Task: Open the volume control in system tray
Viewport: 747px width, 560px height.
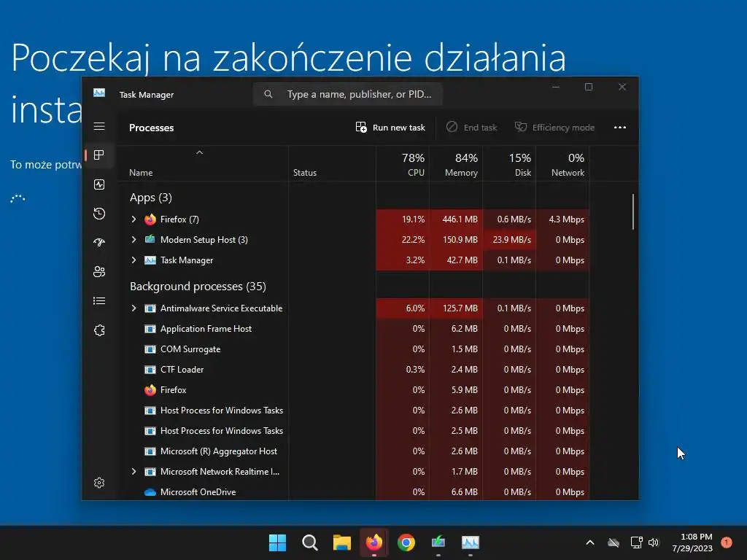Action: tap(654, 542)
